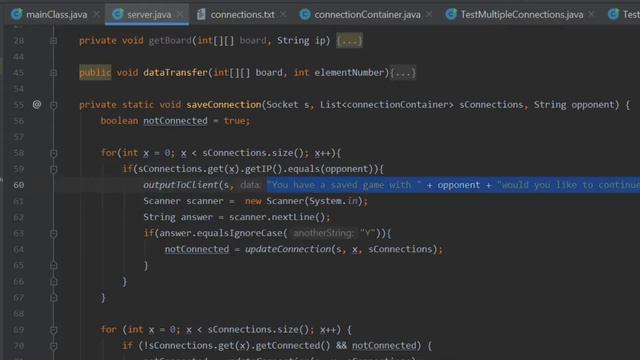Collapse the if block at line 59
The image size is (640, 360).
click(x=53, y=169)
